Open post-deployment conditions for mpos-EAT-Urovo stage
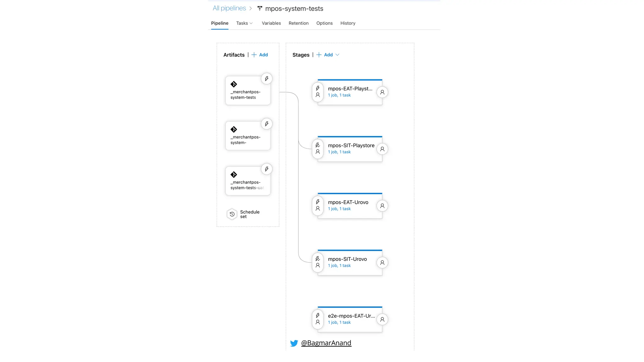644x362 pixels. pos(382,206)
